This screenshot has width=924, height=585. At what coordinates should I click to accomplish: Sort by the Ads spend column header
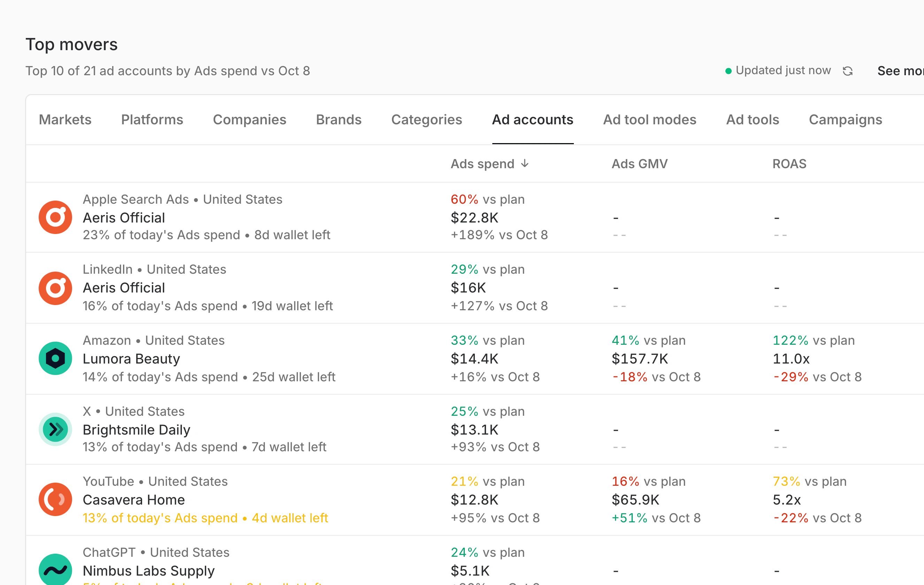coord(482,164)
